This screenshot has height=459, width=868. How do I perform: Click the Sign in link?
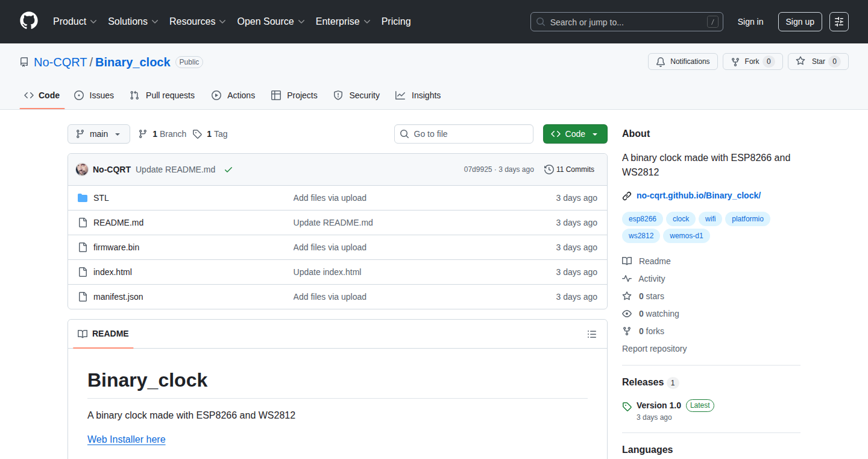pyautogui.click(x=750, y=22)
